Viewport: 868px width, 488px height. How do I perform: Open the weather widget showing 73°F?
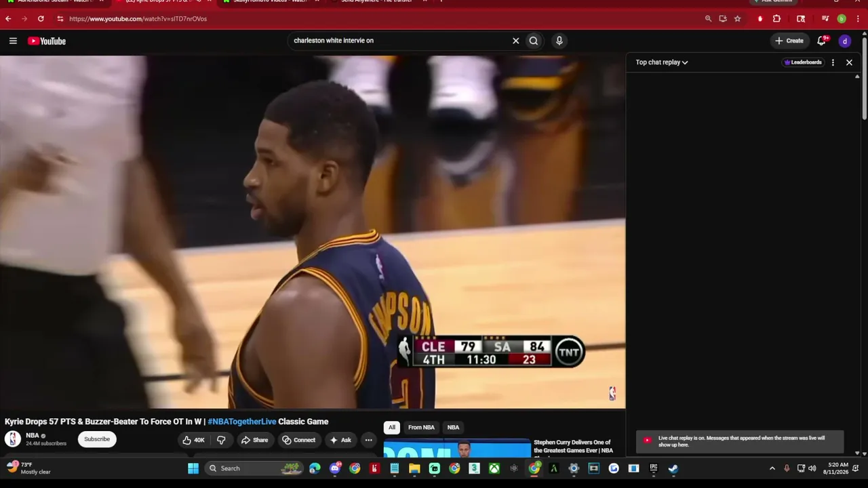[29, 468]
